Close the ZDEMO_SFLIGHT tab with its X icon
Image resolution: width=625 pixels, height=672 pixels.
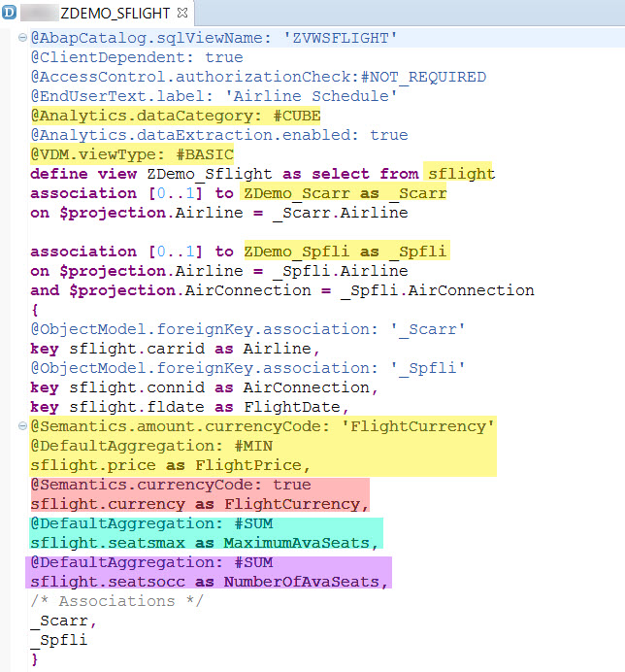tap(182, 13)
